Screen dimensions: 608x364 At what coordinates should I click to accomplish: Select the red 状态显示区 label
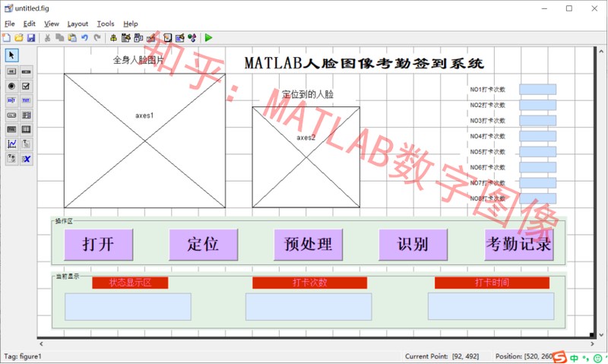(x=130, y=283)
